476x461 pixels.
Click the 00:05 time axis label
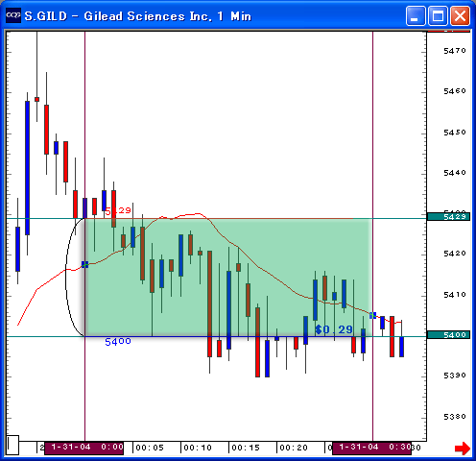click(150, 448)
